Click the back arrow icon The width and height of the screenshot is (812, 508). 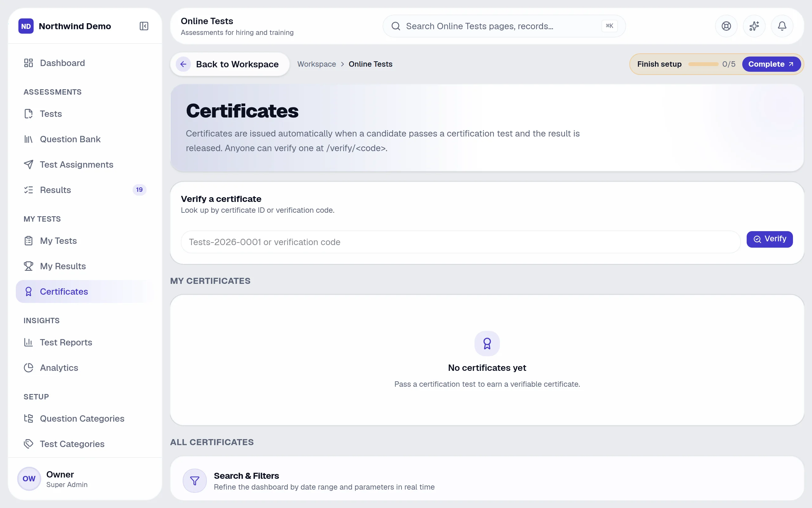click(183, 64)
